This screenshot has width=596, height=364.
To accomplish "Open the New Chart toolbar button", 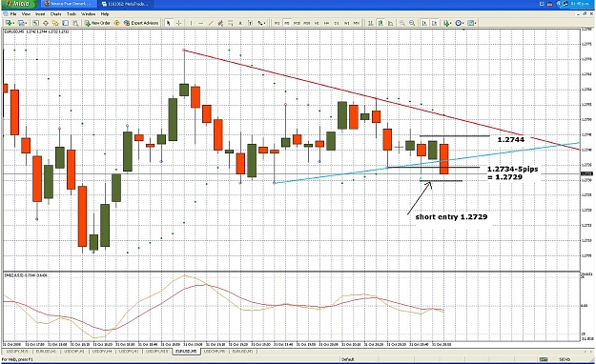I will tap(9, 23).
